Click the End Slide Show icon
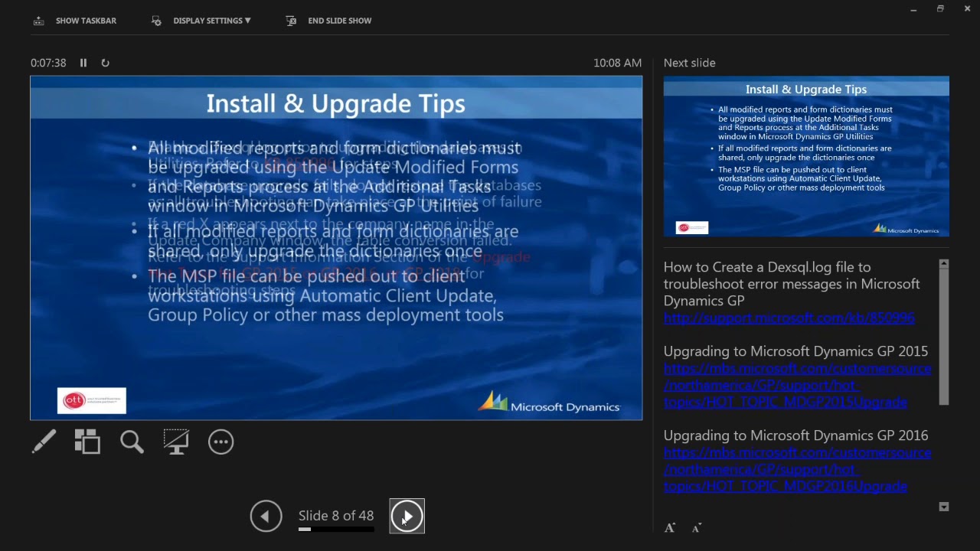This screenshot has height=551, width=980. pos(291,21)
